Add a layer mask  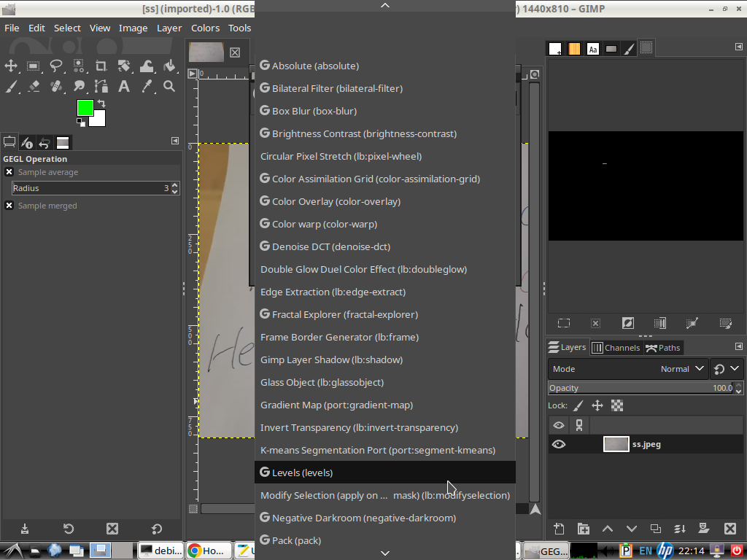704,529
